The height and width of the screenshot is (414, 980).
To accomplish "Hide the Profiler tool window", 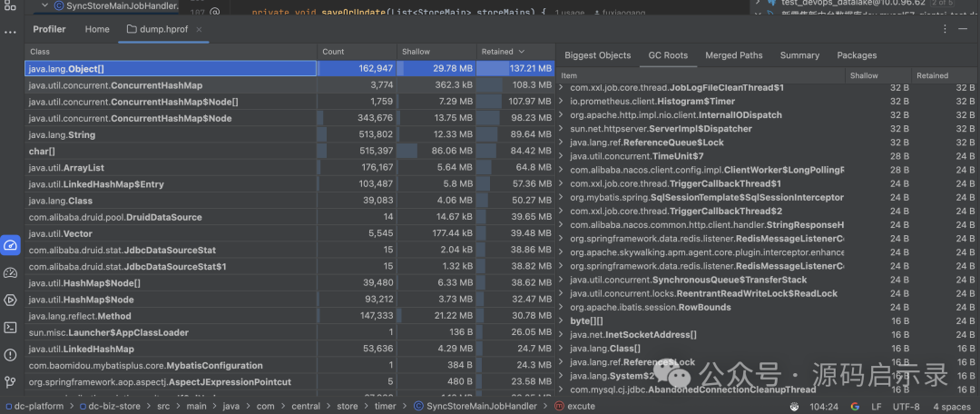I will [x=965, y=29].
